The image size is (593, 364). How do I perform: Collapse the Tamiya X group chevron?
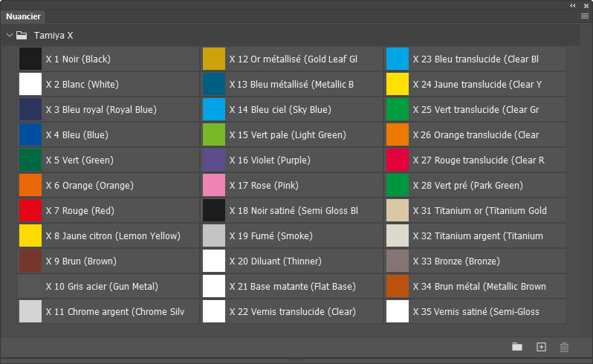9,35
